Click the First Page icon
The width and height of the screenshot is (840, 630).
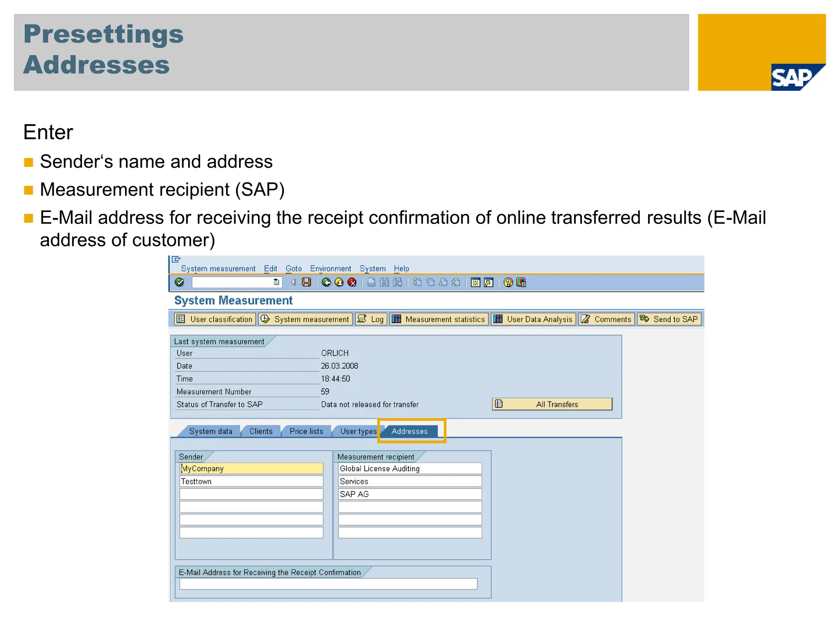click(417, 282)
